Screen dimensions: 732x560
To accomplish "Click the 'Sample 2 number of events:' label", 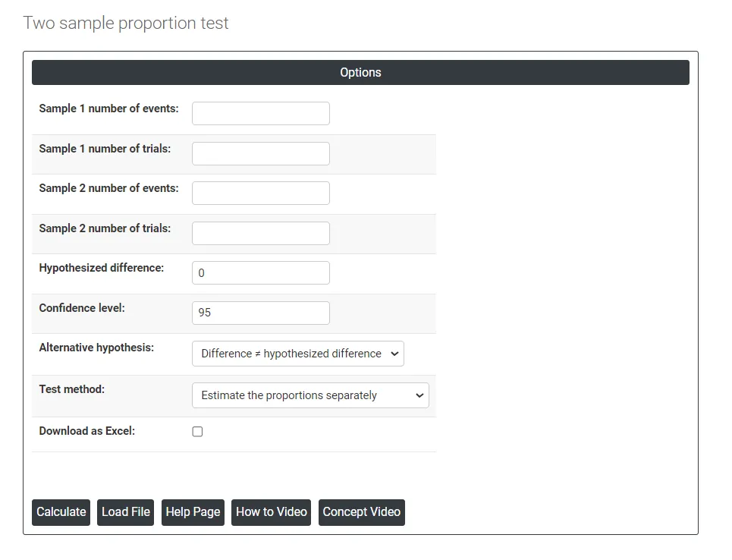I will tap(108, 188).
